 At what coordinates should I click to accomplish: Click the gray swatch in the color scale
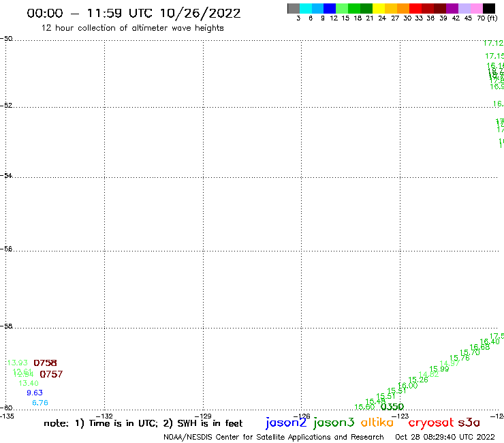[x=294, y=8]
